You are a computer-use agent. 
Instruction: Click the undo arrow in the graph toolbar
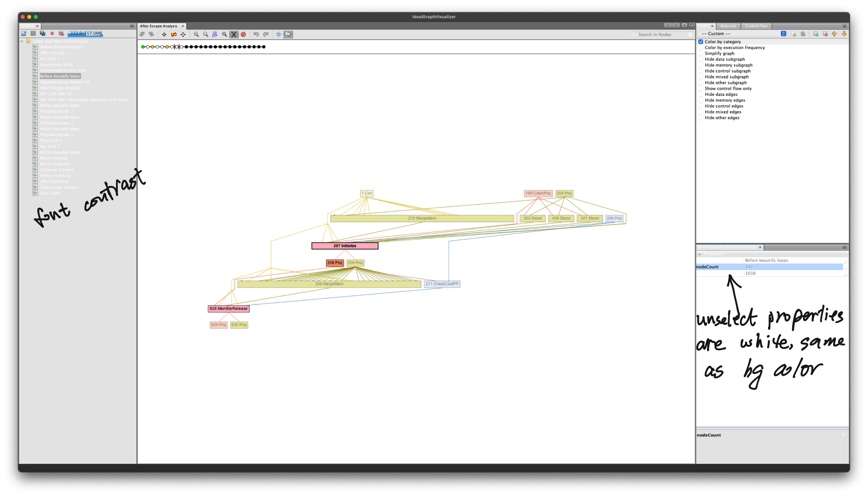pos(256,34)
